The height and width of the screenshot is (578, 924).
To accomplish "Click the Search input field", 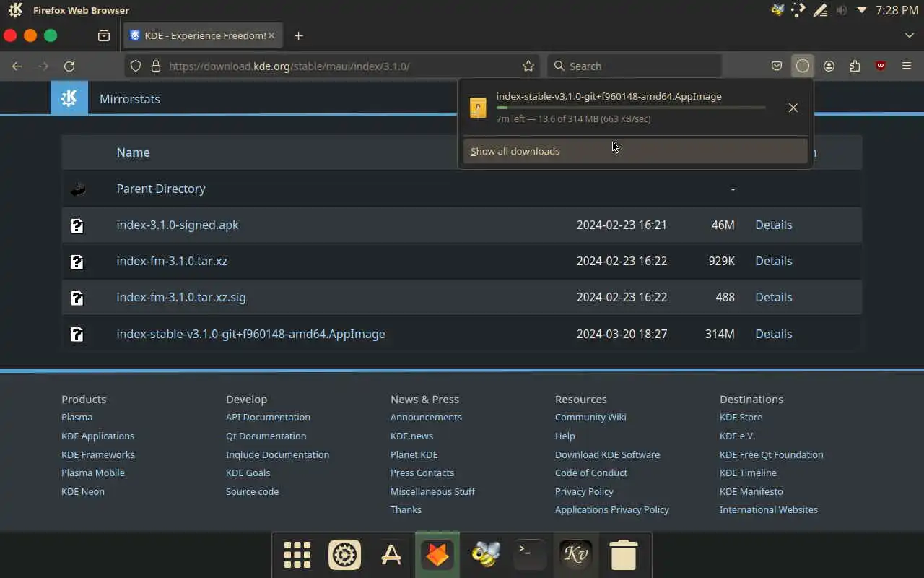I will click(635, 66).
